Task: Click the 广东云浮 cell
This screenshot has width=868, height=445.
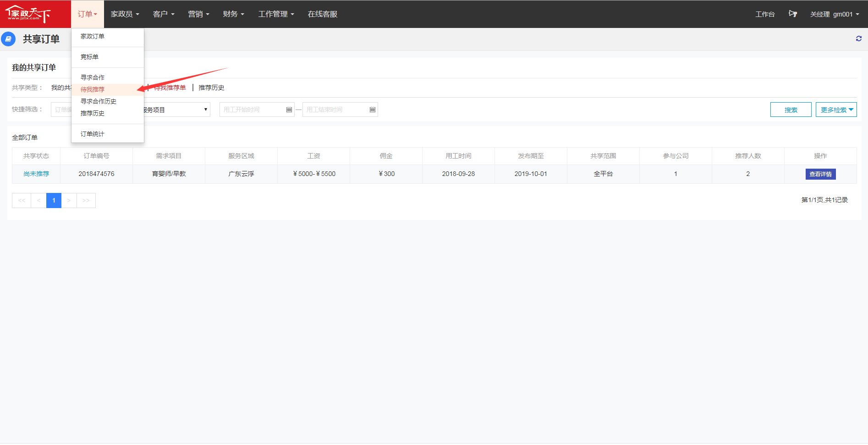Action: tap(242, 174)
